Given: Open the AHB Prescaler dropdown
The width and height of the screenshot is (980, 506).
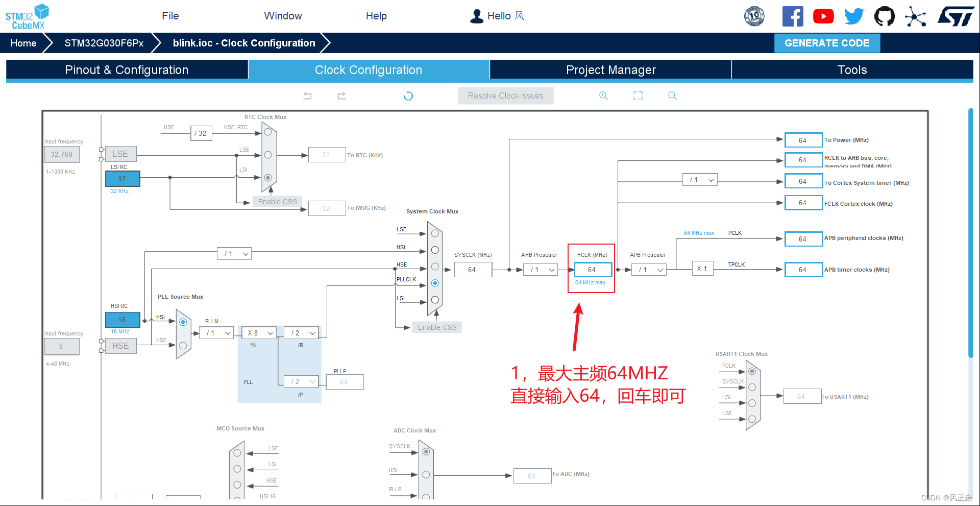Looking at the screenshot, I should 541,270.
